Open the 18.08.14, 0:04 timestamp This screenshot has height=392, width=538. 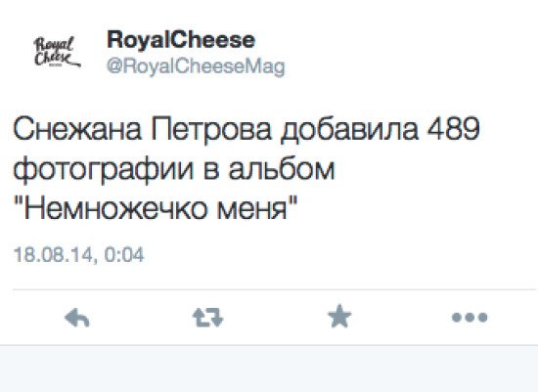pyautogui.click(x=78, y=255)
